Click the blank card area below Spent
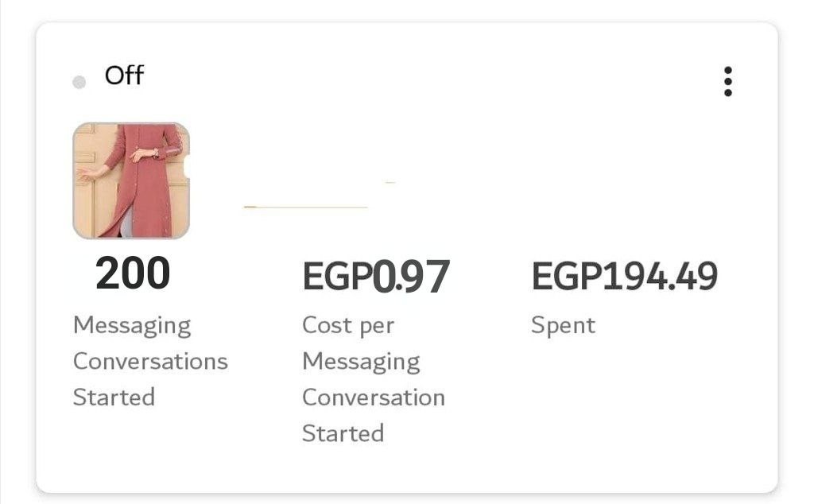This screenshot has height=504, width=814. (625, 410)
